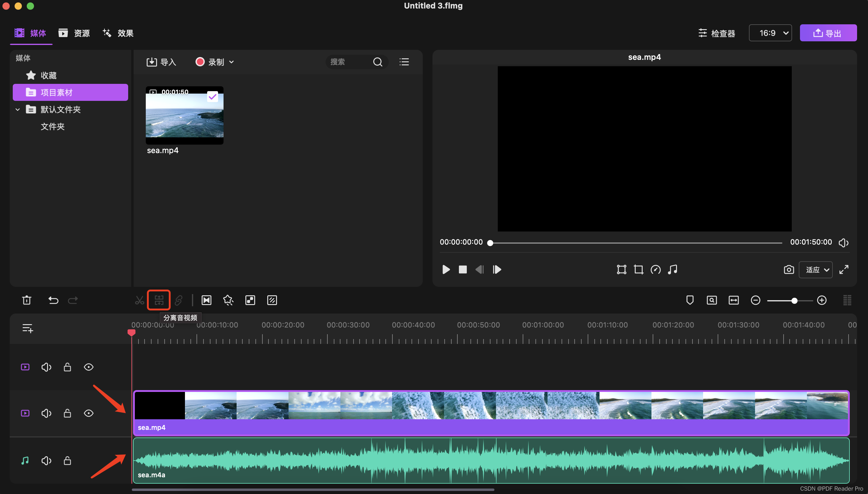The width and height of the screenshot is (868, 494).
Task: Click the star effects icon in timeline toolbar
Action: click(x=228, y=300)
